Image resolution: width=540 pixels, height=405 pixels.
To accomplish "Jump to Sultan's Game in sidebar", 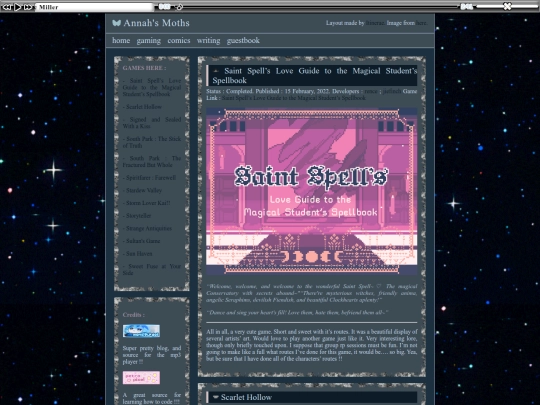I will pyautogui.click(x=142, y=241).
